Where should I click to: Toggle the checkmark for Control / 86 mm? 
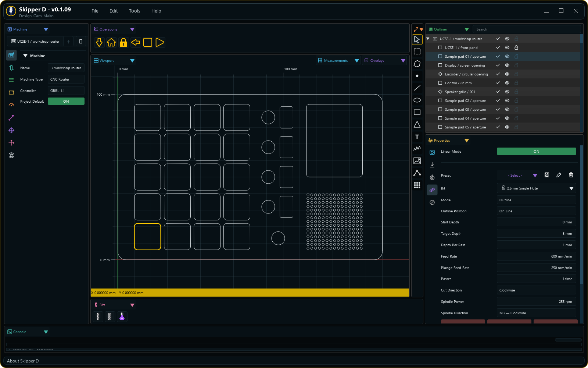pyautogui.click(x=498, y=83)
